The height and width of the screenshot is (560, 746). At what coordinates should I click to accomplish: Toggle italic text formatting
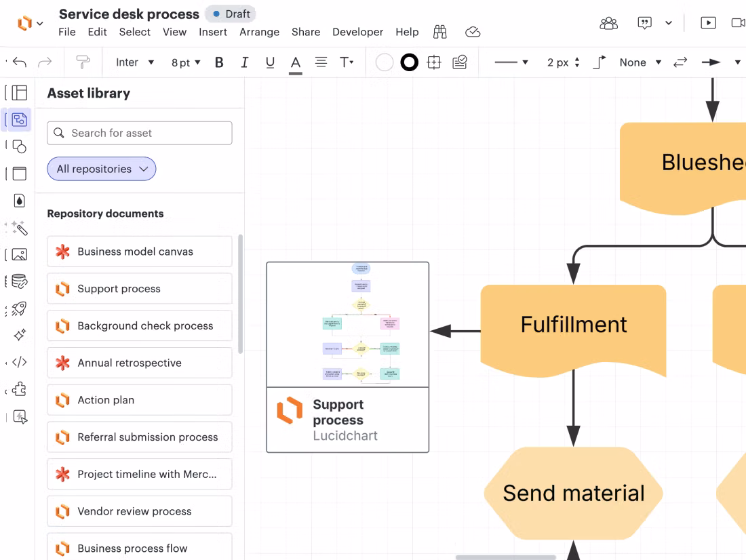(244, 62)
